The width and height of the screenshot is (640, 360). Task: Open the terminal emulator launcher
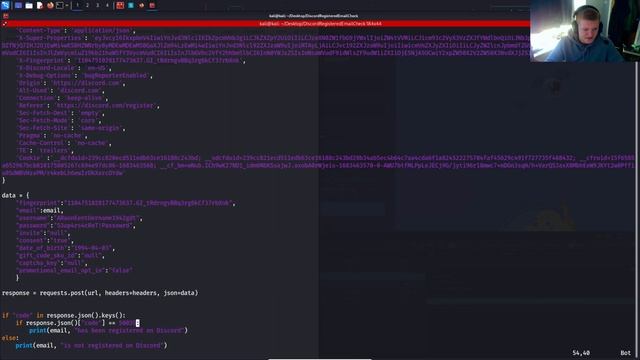pos(60,5)
